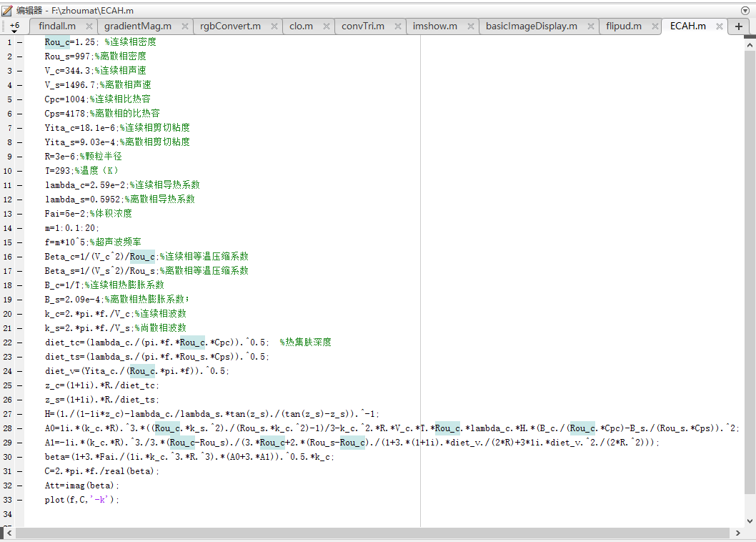This screenshot has height=542, width=756.
Task: Set breakpoint at line 15
Action: [x=19, y=242]
